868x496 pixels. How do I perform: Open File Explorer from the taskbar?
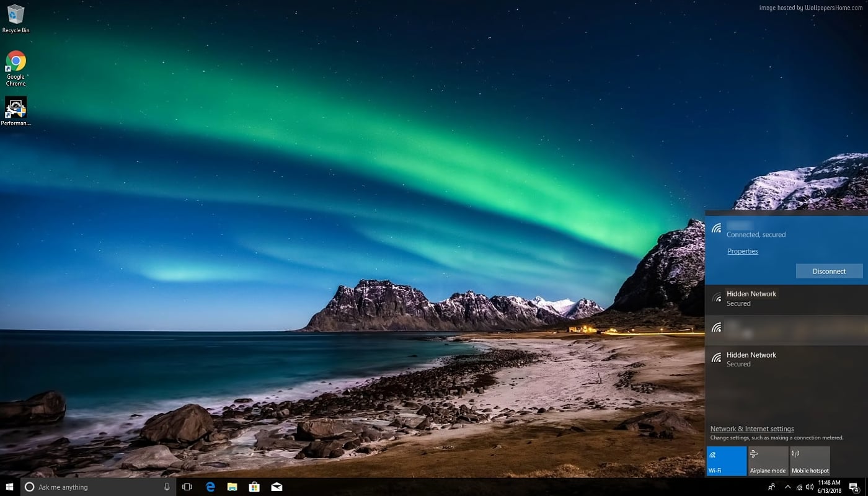[232, 487]
